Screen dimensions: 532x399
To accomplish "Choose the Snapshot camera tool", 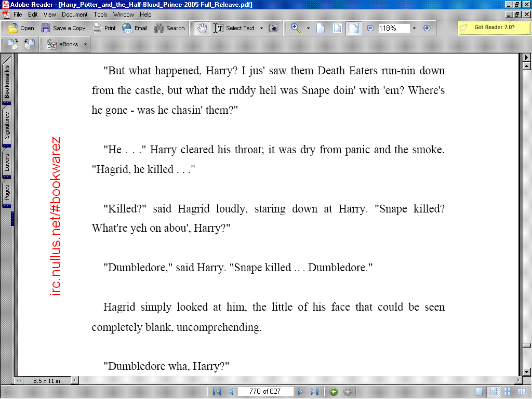I will point(273,28).
